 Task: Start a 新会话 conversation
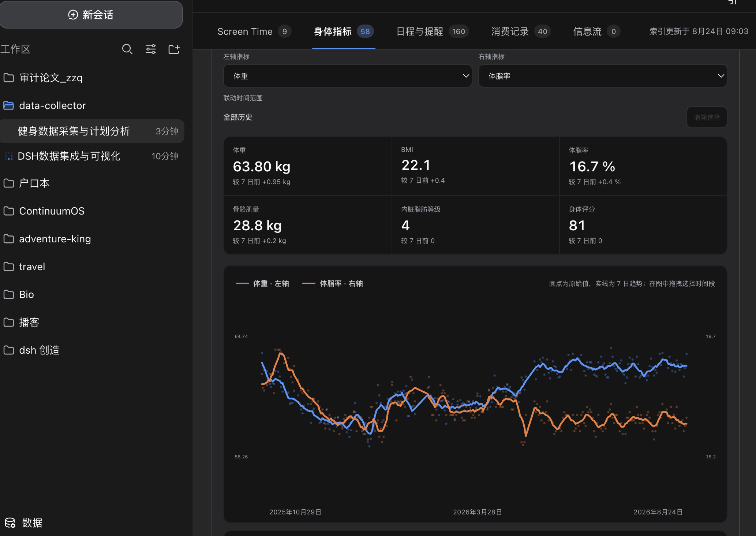pos(91,15)
